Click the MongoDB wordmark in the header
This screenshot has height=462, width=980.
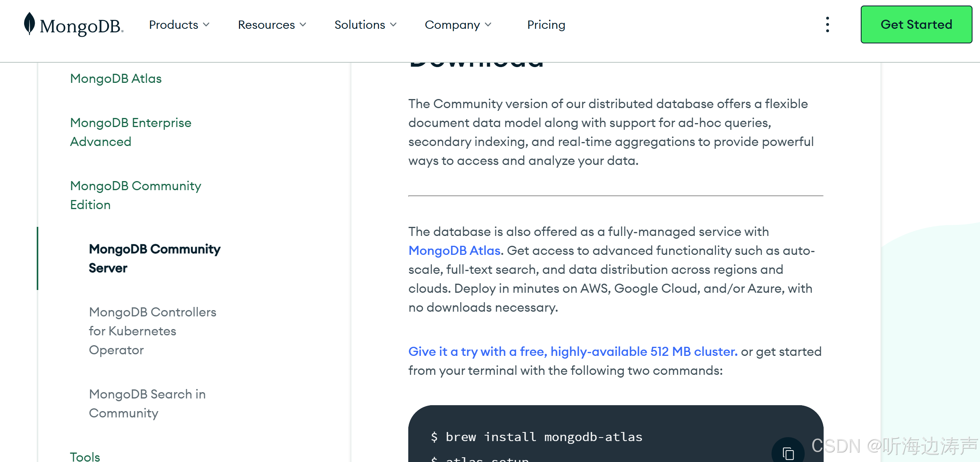click(x=81, y=26)
